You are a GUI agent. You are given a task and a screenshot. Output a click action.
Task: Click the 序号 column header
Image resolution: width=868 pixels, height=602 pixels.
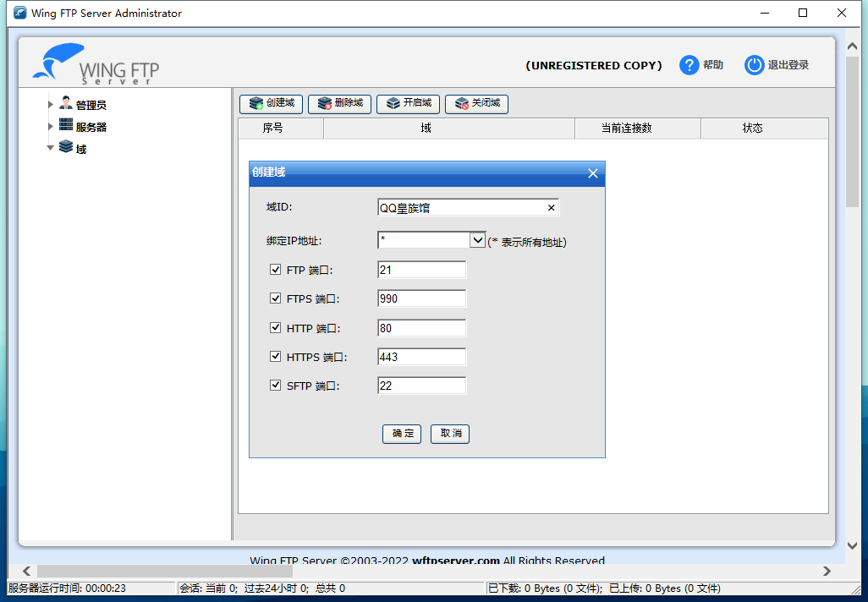[281, 129]
